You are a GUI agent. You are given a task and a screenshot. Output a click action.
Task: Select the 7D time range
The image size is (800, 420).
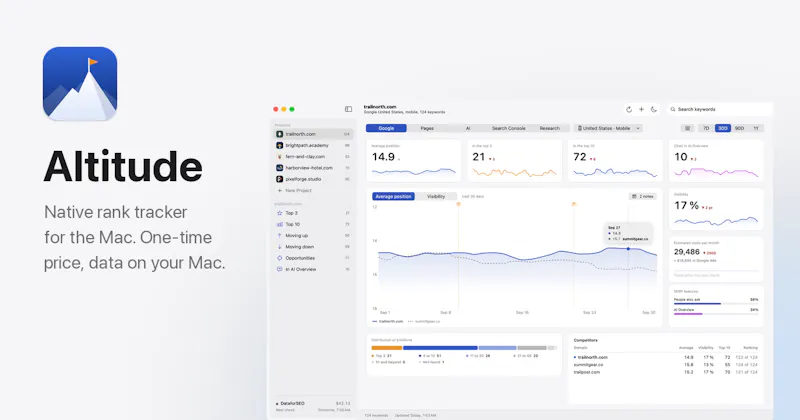click(706, 128)
